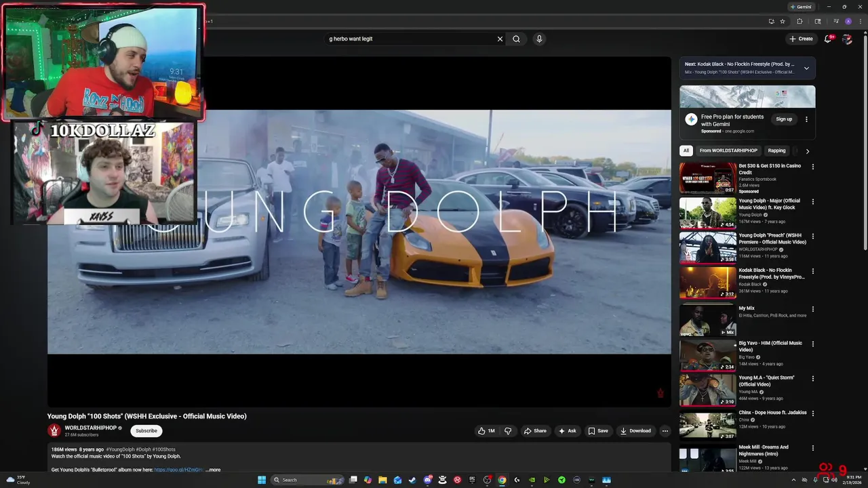Open Kodak Black No Flockin Freestyle thumbnail
The image size is (868, 488).
(707, 283)
